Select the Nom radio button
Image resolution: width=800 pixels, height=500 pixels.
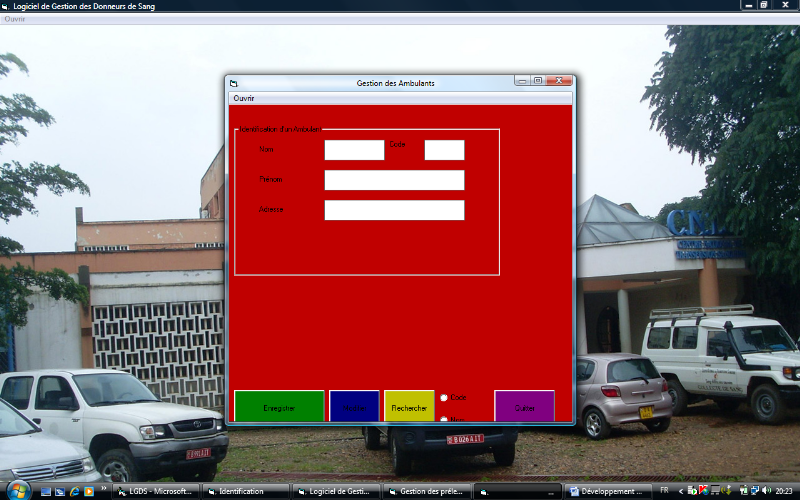point(444,419)
